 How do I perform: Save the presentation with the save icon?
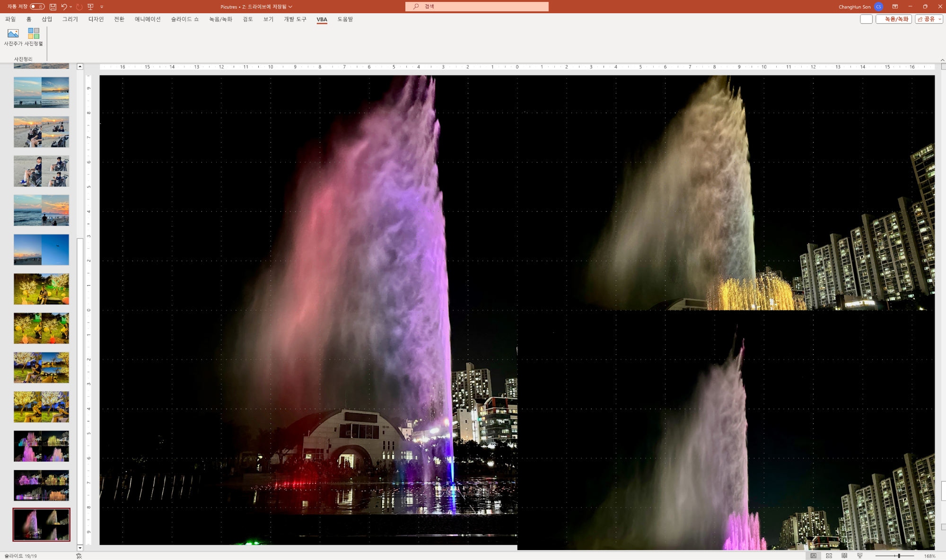tap(53, 7)
